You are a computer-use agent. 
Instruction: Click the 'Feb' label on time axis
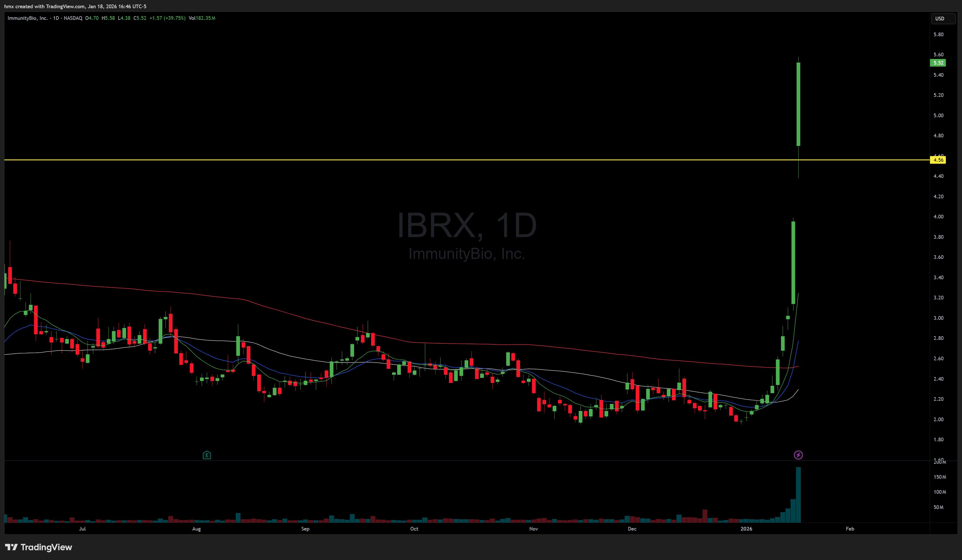(850, 529)
